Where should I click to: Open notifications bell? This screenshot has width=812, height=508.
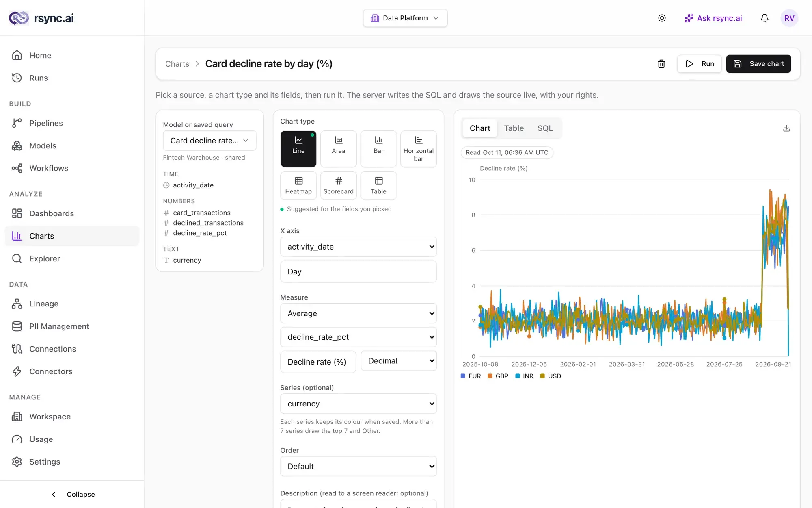coord(764,18)
